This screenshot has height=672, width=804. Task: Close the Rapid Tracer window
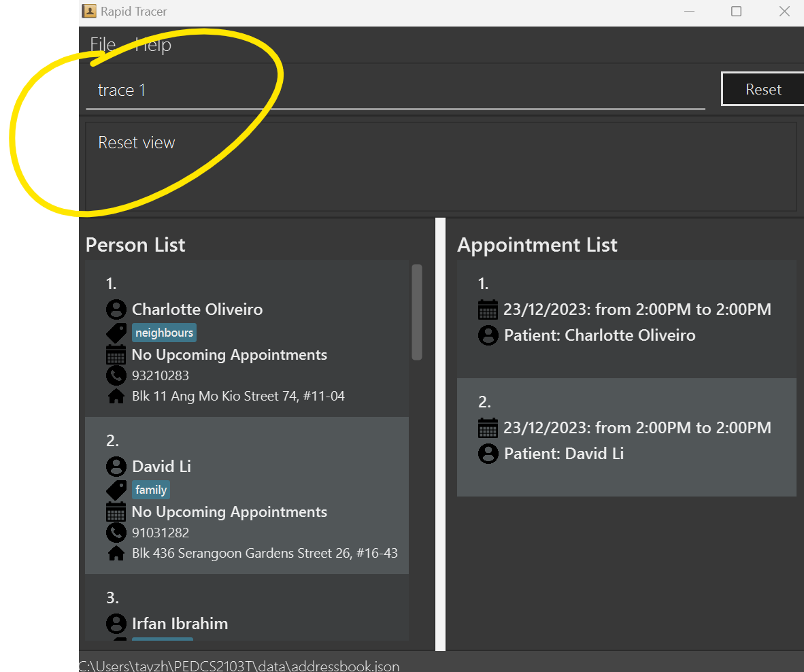coord(784,12)
